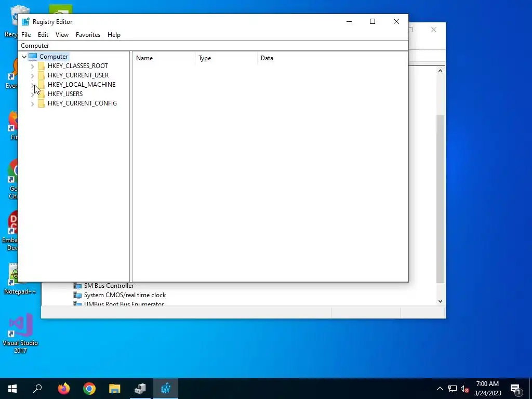532x399 pixels.
Task: Close the Registry Editor window
Action: click(x=396, y=21)
